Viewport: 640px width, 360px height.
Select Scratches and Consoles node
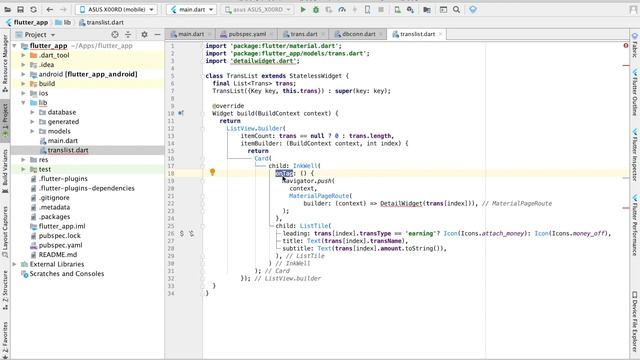pyautogui.click(x=67, y=274)
